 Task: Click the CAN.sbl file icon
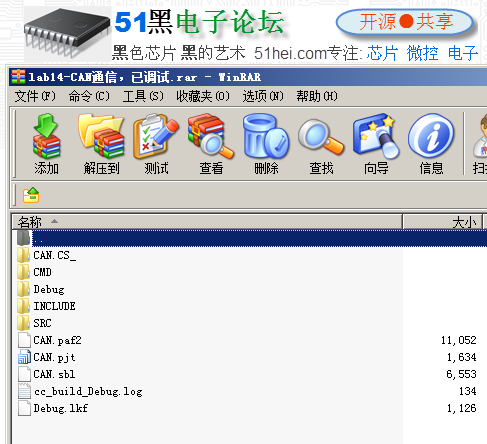[x=24, y=374]
